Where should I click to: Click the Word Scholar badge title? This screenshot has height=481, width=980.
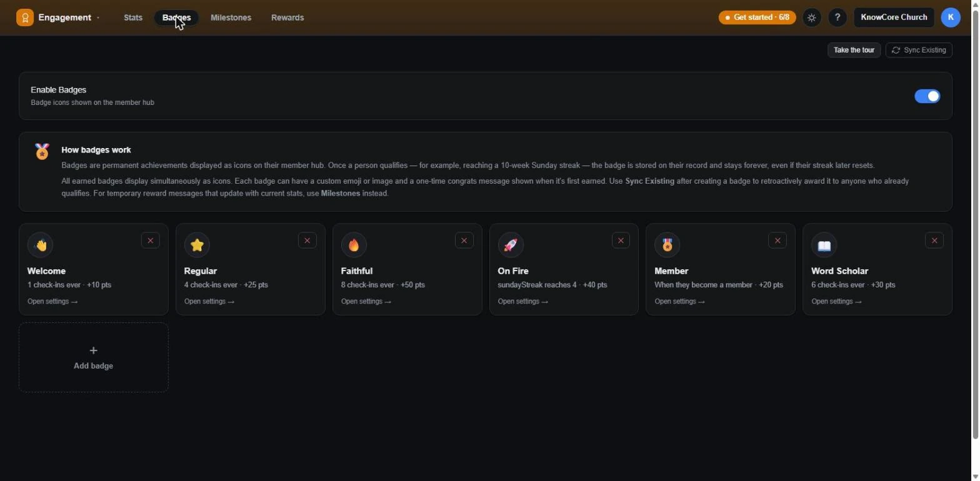pos(839,271)
